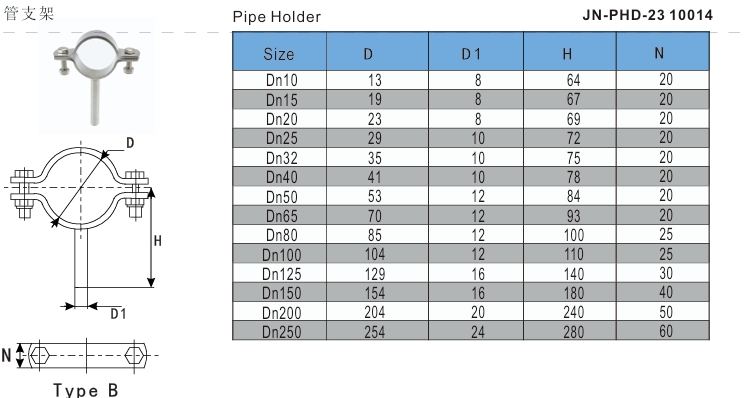Click the Pipe Holder title text
Viewport: 745px width, 398px height.
277,17
